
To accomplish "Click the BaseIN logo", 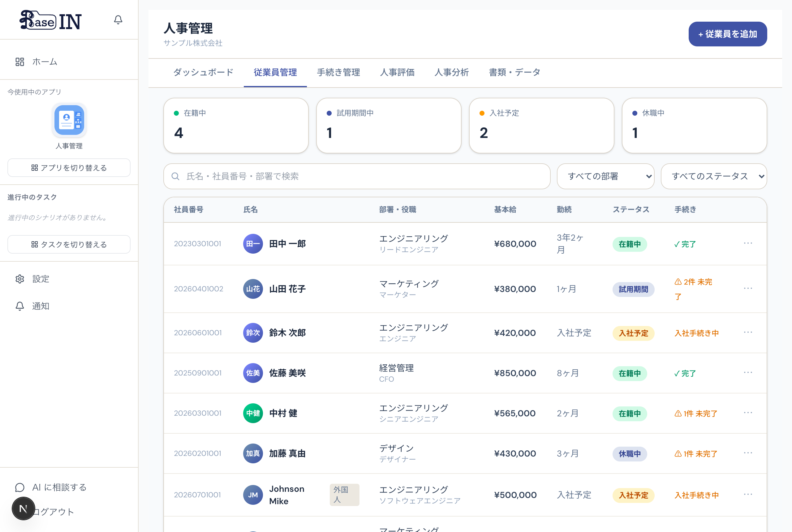I will 50,20.
